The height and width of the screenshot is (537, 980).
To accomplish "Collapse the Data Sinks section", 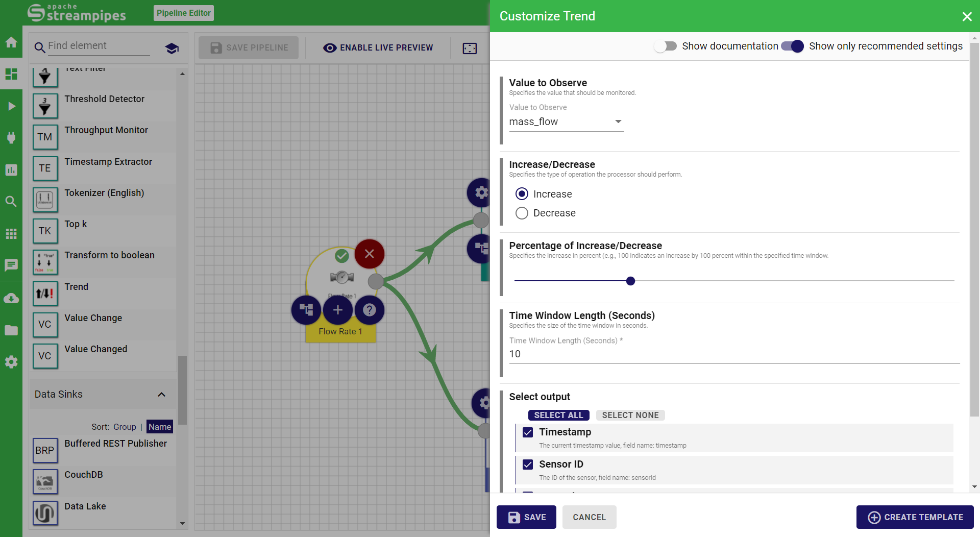I will (x=161, y=394).
